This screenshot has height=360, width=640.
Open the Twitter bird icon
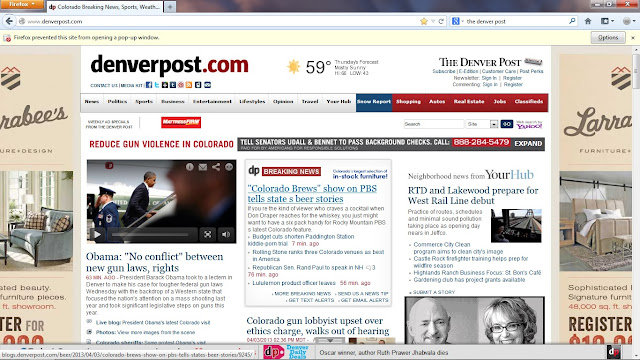[157, 85]
